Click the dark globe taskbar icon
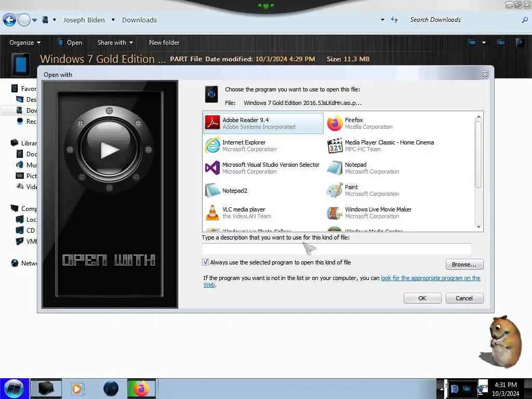Viewport: 532px width, 399px height. tap(111, 389)
